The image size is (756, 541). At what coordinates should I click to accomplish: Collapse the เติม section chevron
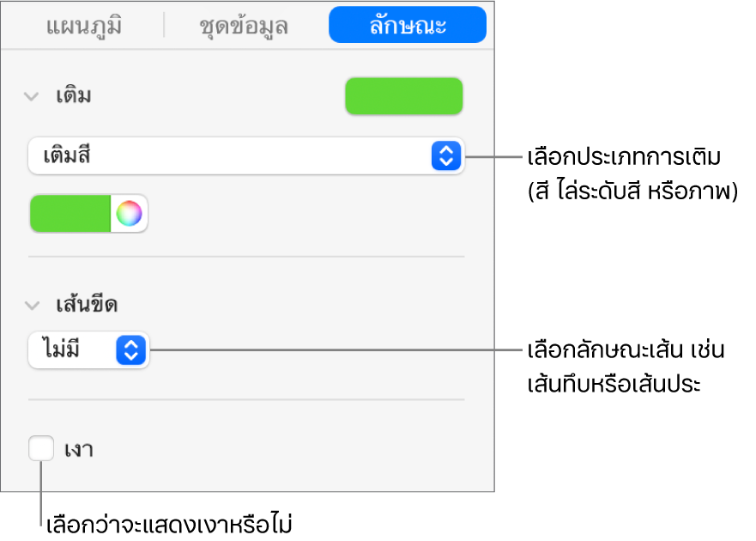click(x=33, y=96)
